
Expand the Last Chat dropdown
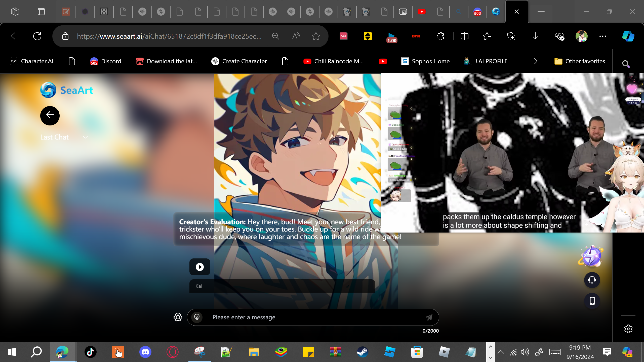(x=64, y=137)
